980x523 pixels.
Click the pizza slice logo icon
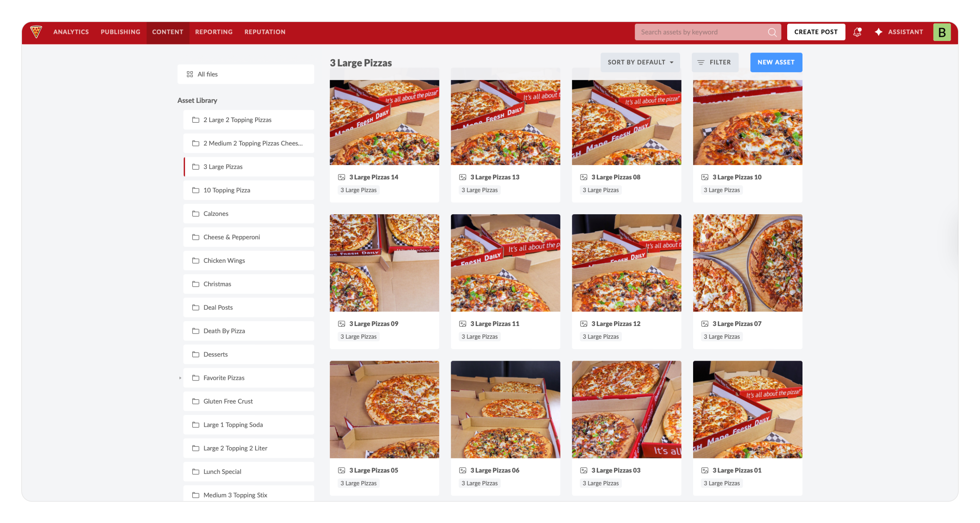[x=36, y=32]
